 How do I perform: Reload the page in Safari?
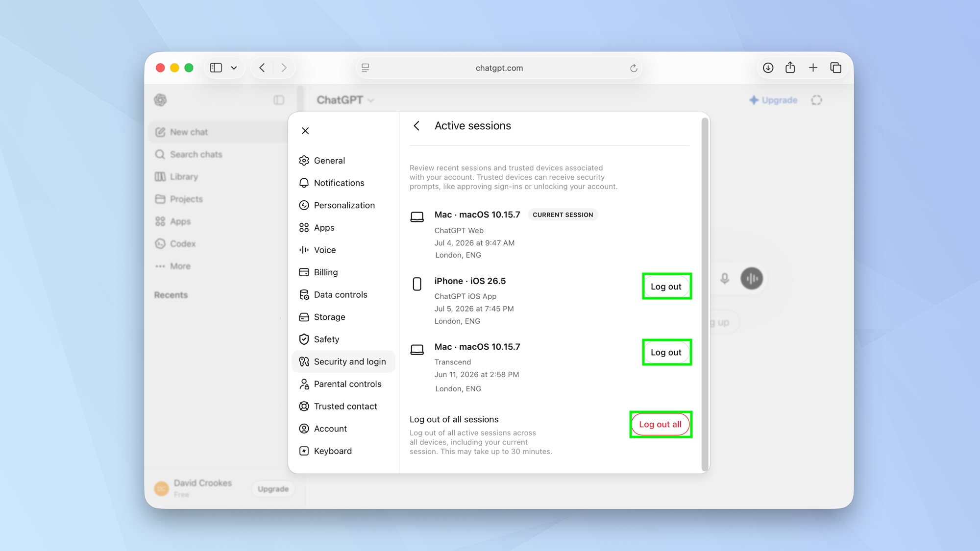coord(634,68)
